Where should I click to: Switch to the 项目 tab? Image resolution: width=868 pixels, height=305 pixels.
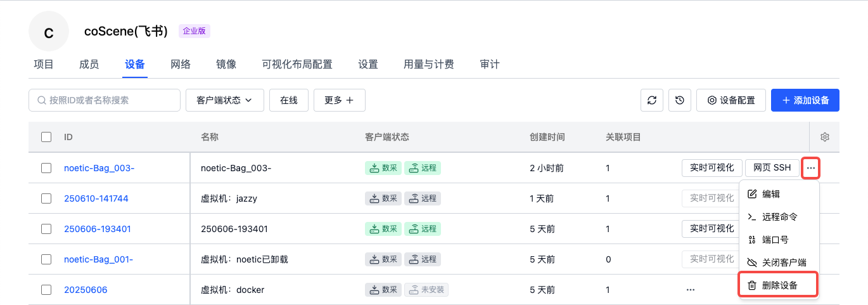click(44, 64)
